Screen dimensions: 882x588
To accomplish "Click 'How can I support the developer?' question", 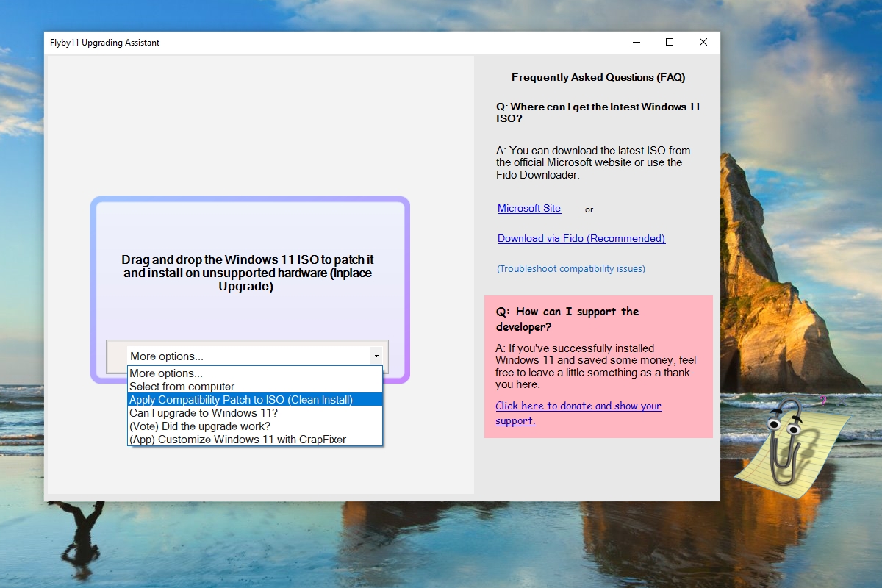I will click(567, 319).
